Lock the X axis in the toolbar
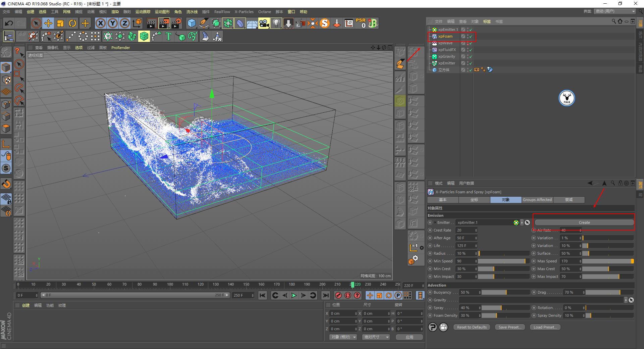Screen dimensions: 644x349 pos(101,23)
